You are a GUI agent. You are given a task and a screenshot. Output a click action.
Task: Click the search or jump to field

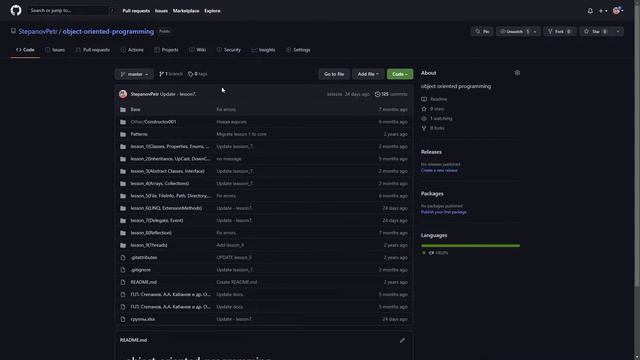click(71, 11)
